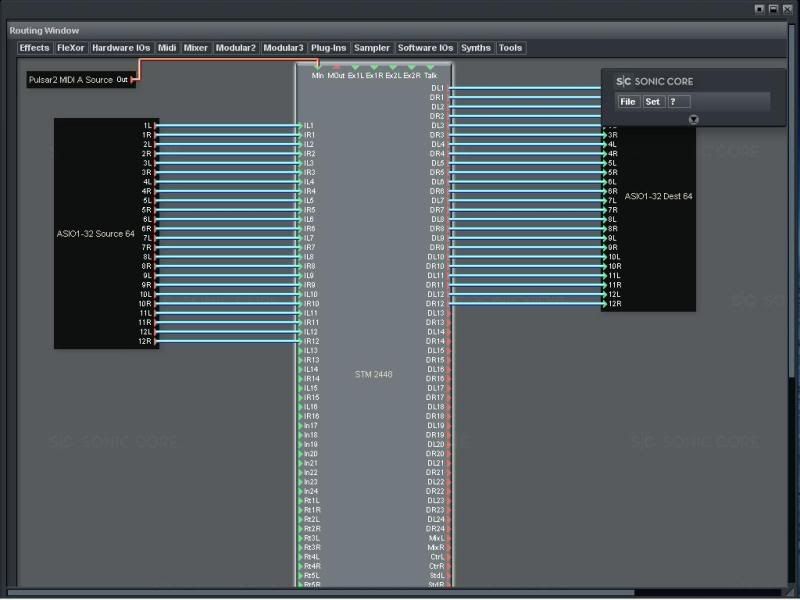The height and width of the screenshot is (600, 800).
Task: Open the Software IOs menu
Action: [x=425, y=48]
